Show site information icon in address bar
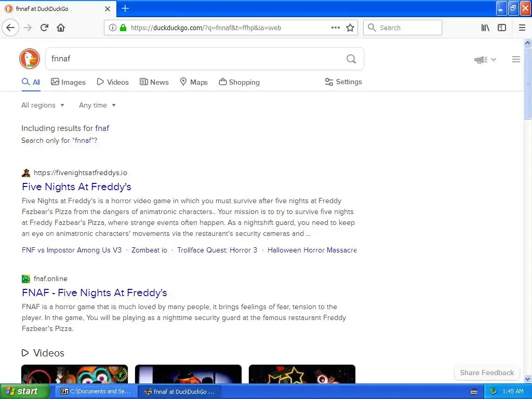Viewport: 532px width, 399px height. [113, 28]
